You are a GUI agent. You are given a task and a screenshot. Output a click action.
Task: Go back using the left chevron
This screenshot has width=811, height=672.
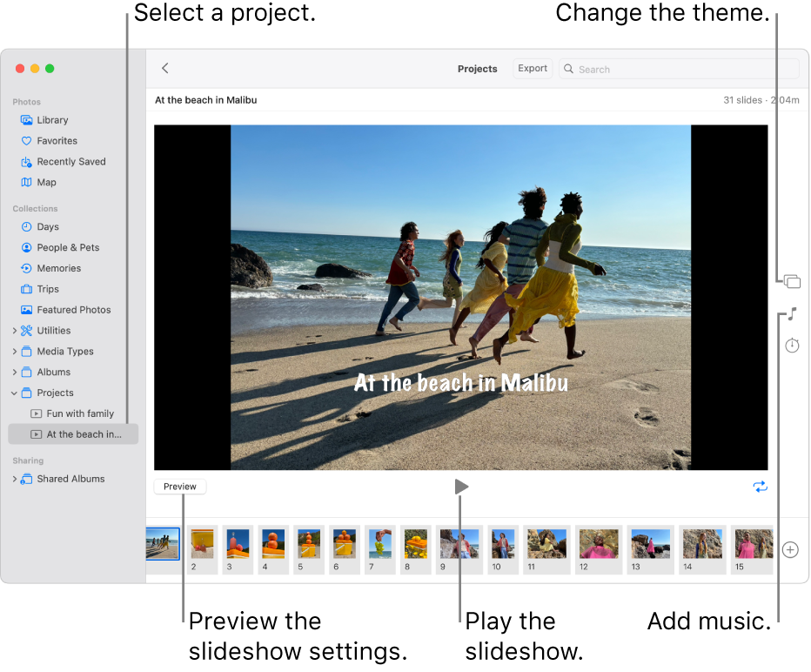click(165, 68)
